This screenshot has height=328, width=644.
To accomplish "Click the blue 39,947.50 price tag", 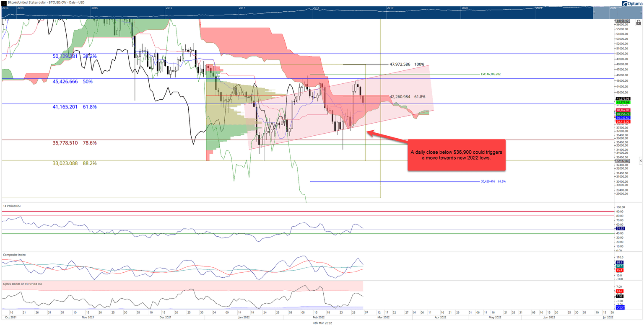I will (x=622, y=118).
